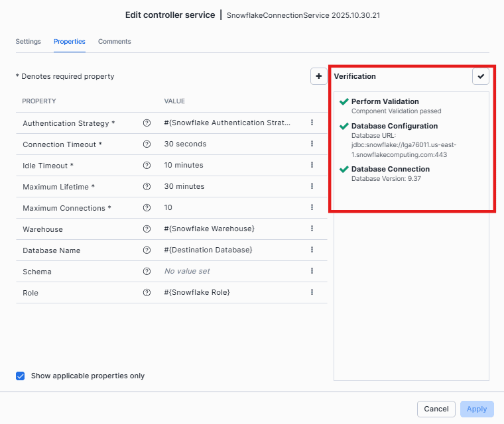Open options menu for Maximum Lifetime row

pyautogui.click(x=312, y=187)
